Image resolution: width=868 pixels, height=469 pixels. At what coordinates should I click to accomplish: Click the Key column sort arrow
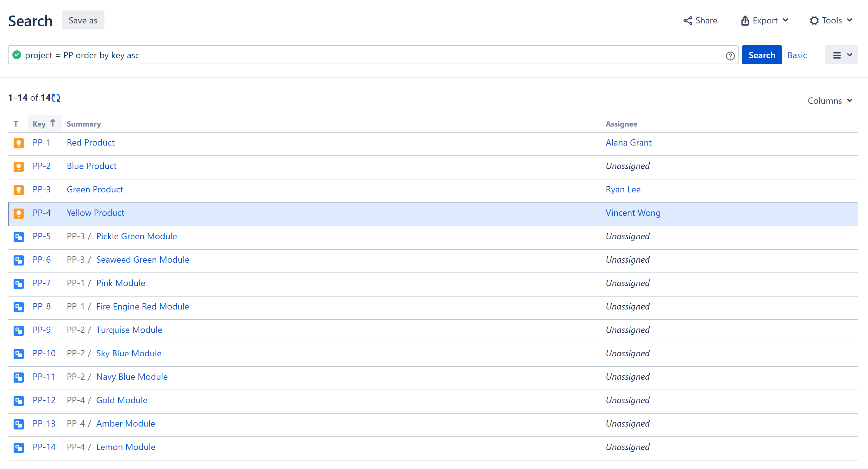click(53, 123)
